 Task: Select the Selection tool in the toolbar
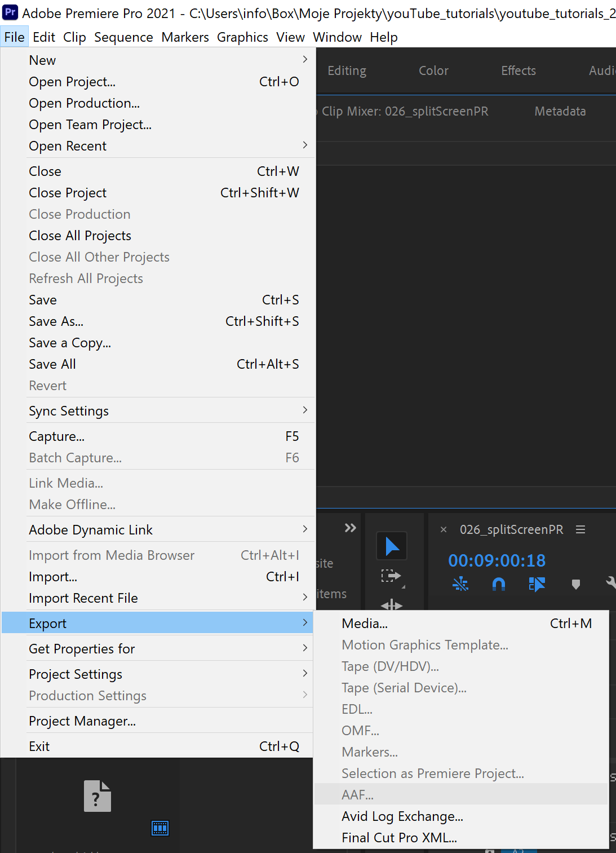pyautogui.click(x=391, y=546)
